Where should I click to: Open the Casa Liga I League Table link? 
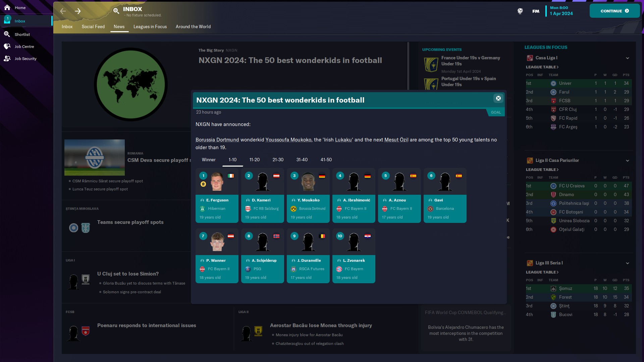point(542,67)
